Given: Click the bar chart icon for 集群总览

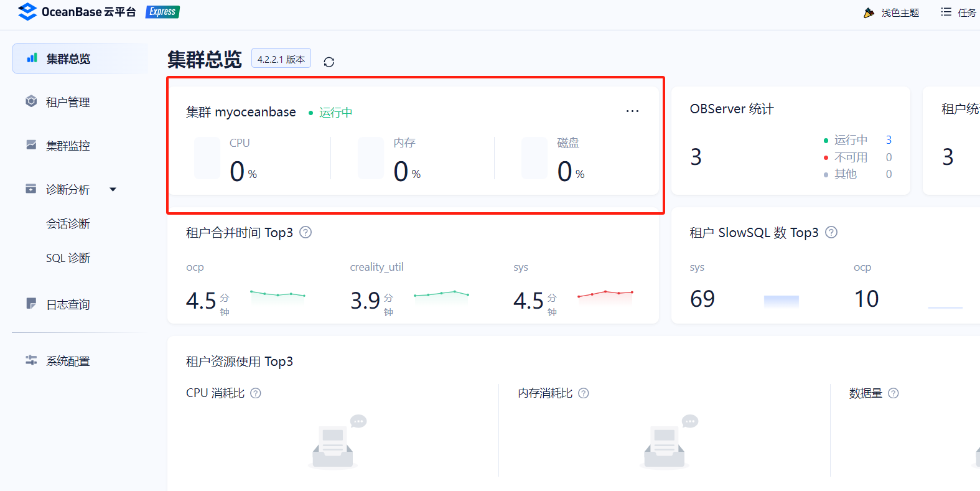Looking at the screenshot, I should coord(32,58).
